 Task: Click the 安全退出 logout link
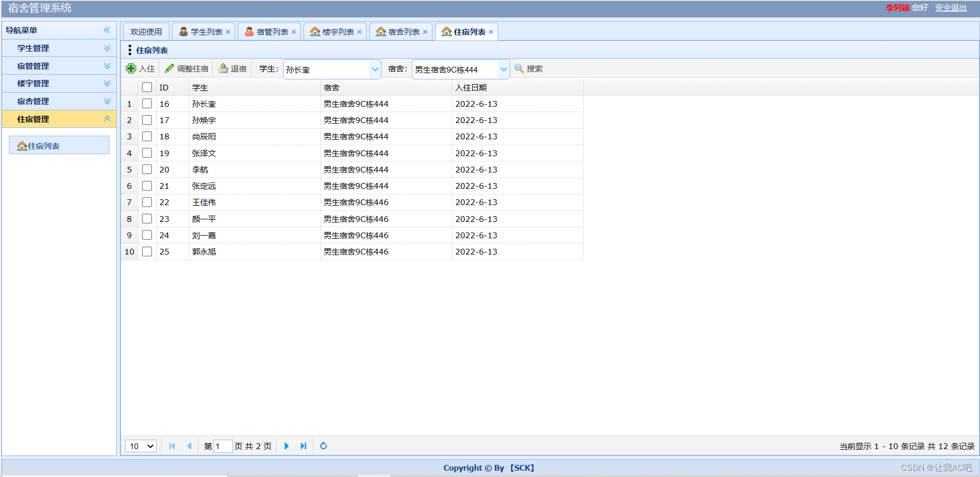click(x=951, y=8)
